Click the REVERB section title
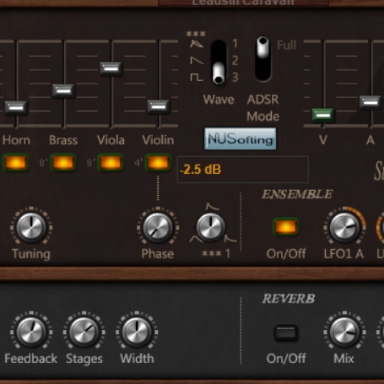 point(288,299)
